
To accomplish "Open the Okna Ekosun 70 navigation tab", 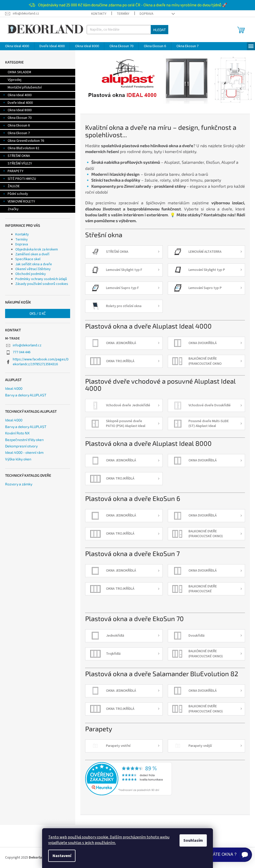I will (x=121, y=46).
